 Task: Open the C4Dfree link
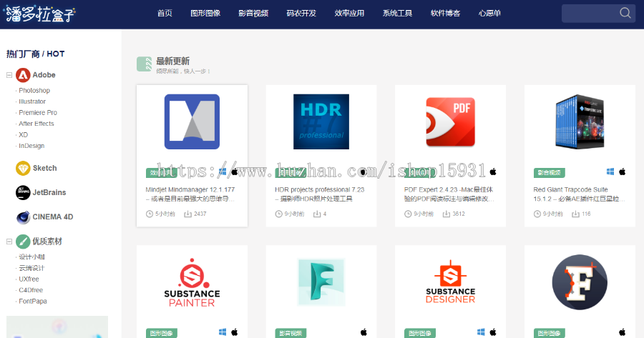[31, 290]
